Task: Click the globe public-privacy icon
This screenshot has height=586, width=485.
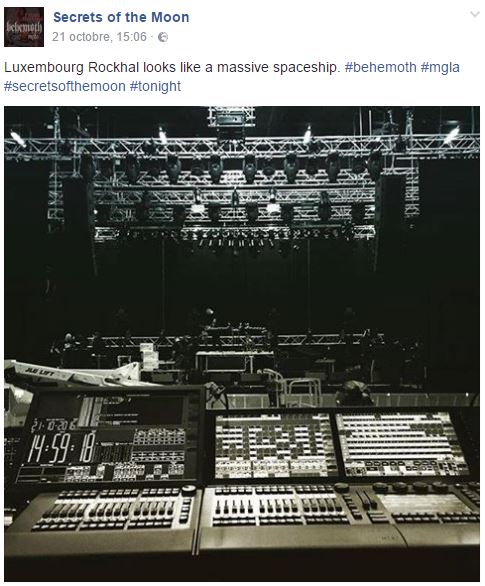Action: (x=163, y=37)
